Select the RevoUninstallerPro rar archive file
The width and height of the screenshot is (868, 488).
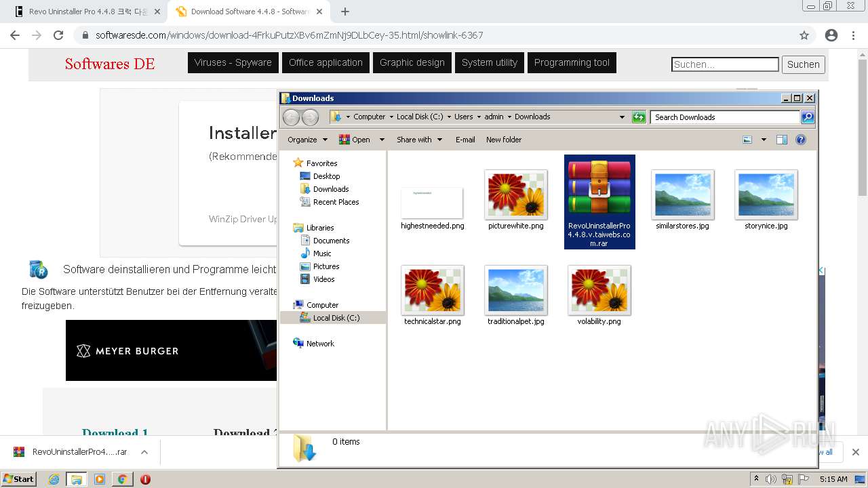[x=599, y=202]
